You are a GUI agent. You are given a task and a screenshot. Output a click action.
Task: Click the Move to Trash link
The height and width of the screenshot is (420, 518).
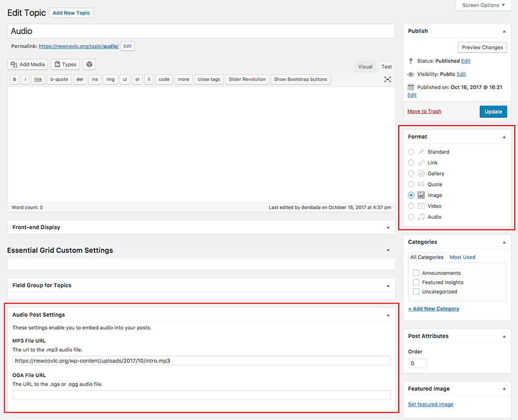tap(424, 112)
